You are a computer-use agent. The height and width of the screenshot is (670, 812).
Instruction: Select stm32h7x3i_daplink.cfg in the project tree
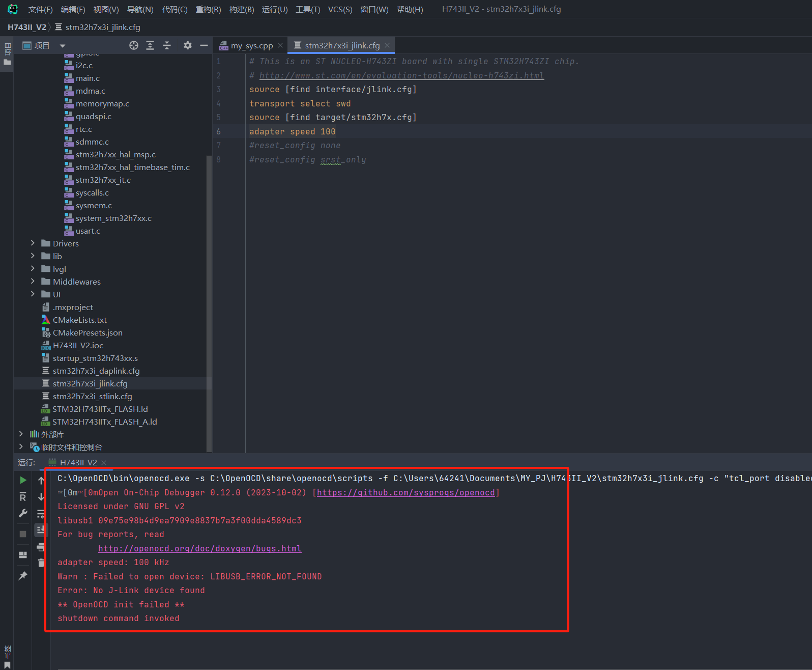96,371
